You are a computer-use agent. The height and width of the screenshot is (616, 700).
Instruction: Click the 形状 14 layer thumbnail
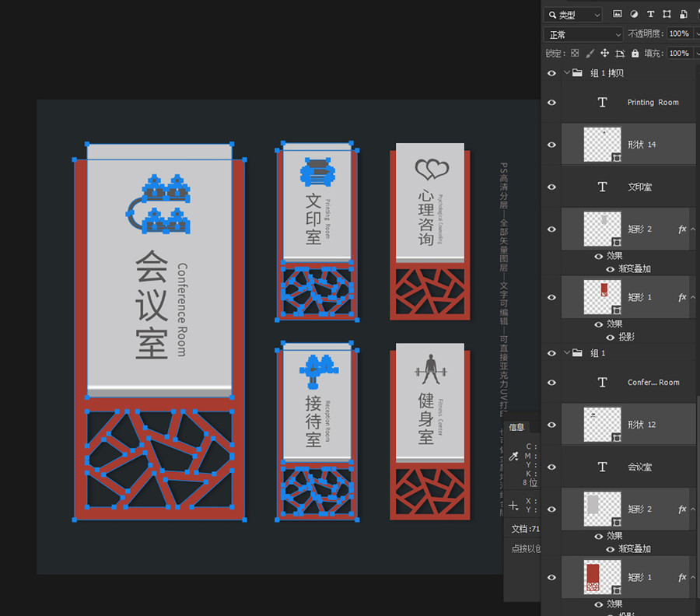[x=602, y=145]
